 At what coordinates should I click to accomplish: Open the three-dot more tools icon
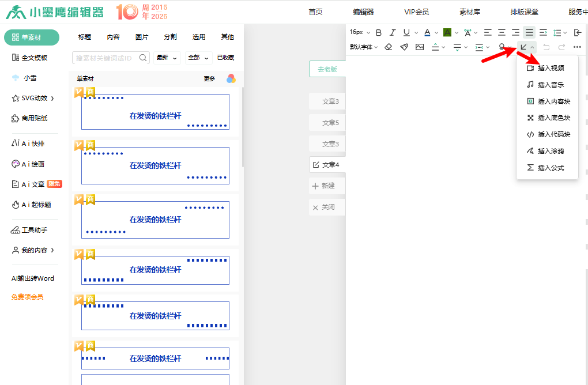pos(577,47)
